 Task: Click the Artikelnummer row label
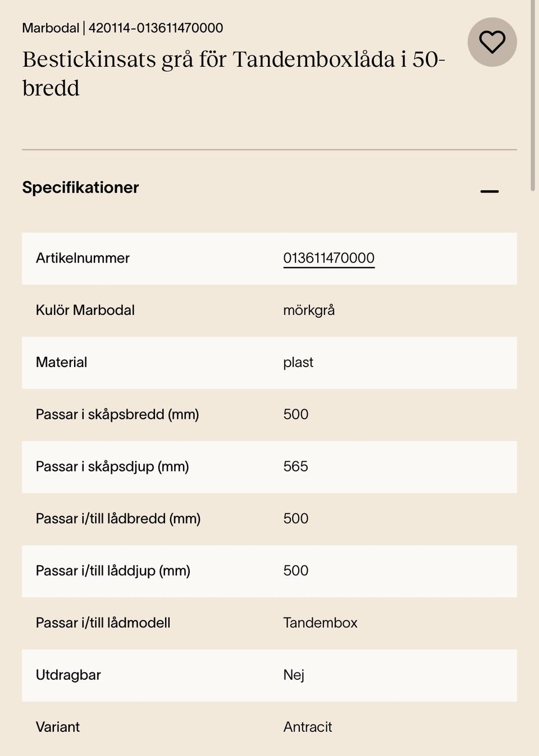pos(83,258)
